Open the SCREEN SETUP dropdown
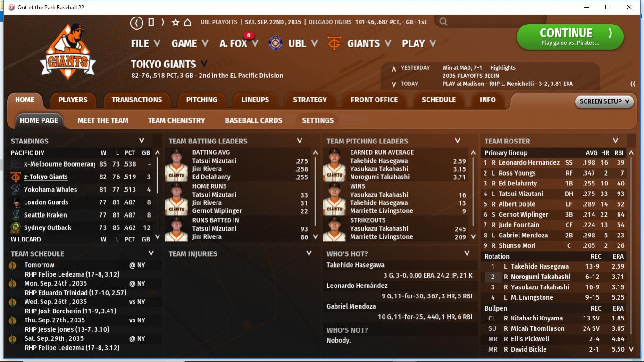This screenshot has height=362, width=644. 604,101
